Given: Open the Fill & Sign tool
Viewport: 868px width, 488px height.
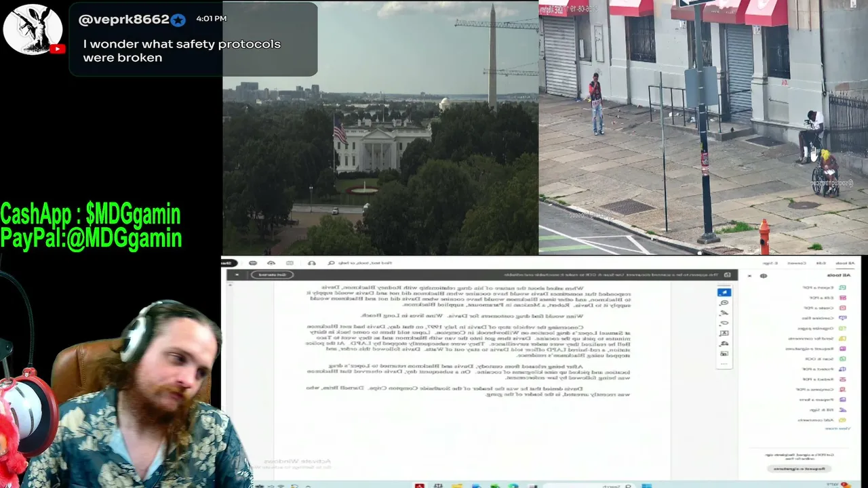Looking at the screenshot, I should click(x=827, y=409).
